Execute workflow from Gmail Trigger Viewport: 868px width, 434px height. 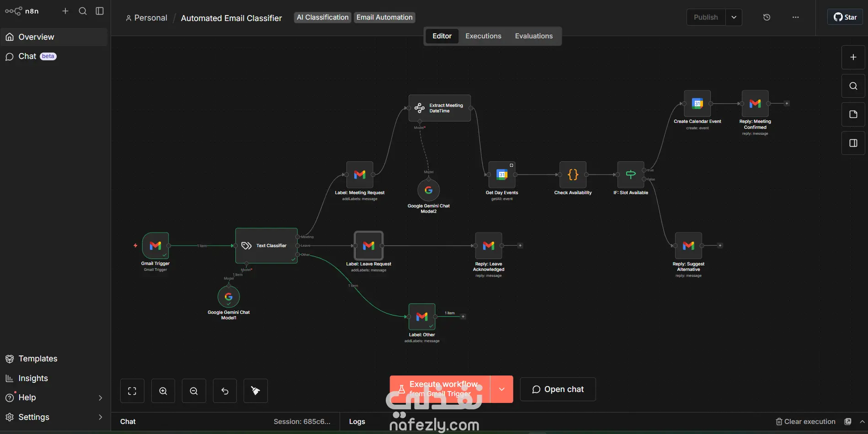point(440,389)
